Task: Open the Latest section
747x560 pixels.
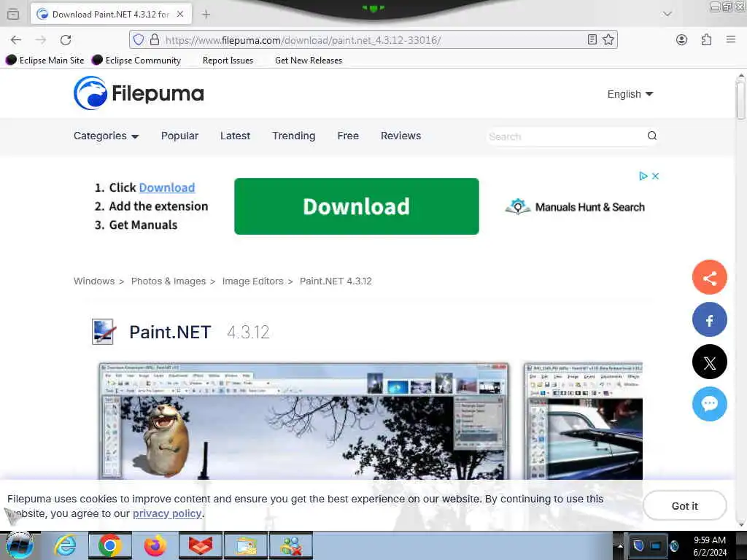Action: (x=236, y=136)
